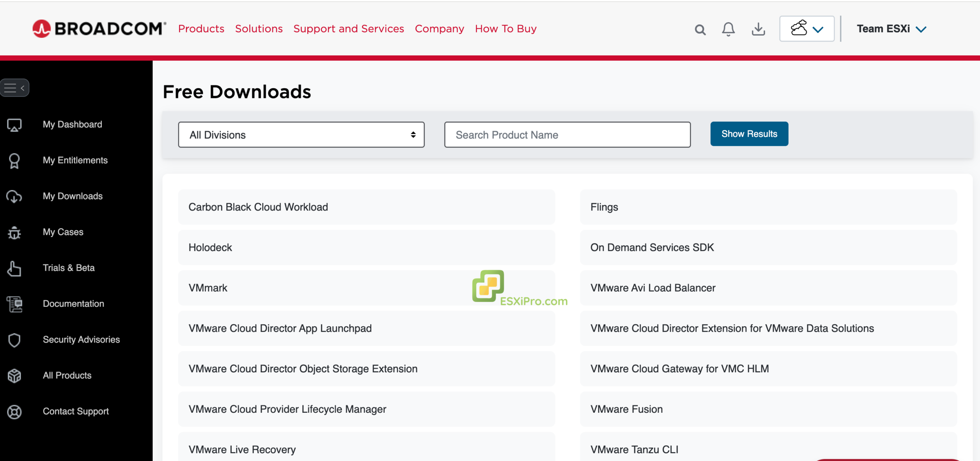Open the VMware Fusion download entry
Viewport: 980px width, 461px height.
point(626,409)
